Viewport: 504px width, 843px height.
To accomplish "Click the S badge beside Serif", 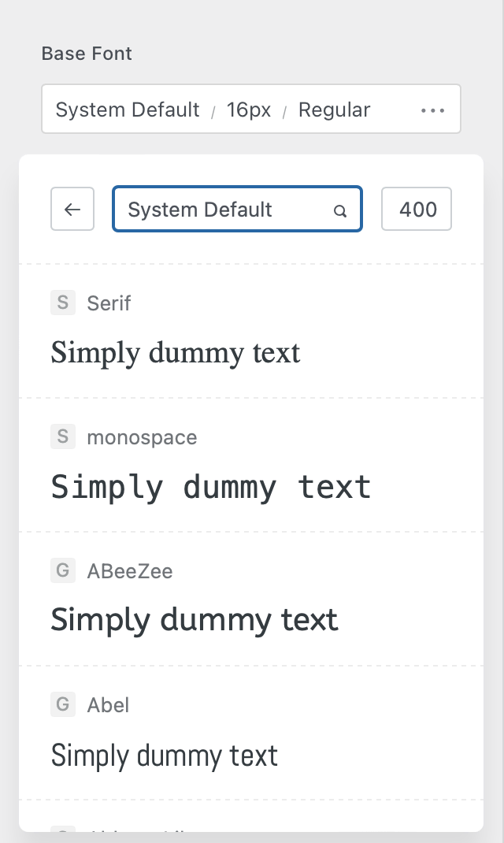I will point(62,303).
